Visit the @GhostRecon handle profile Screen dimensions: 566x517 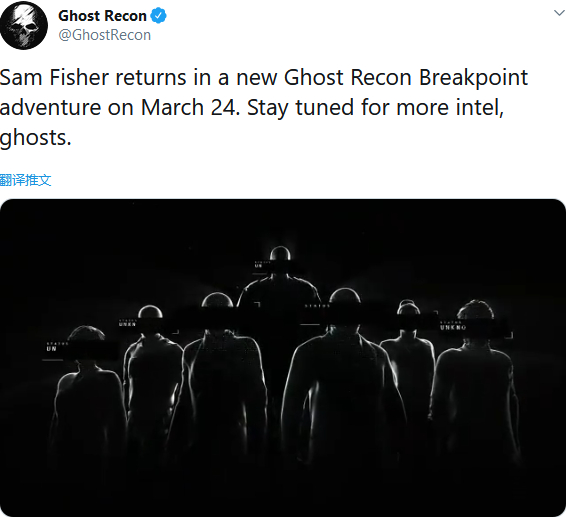pos(104,35)
